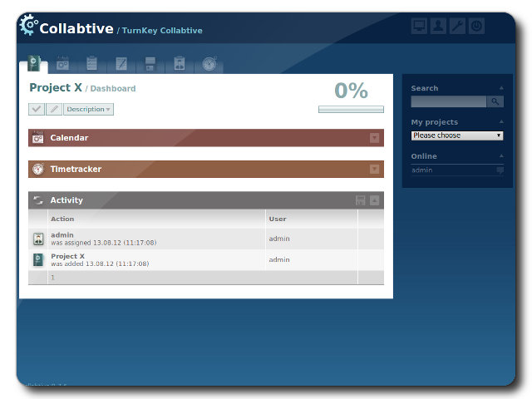Open the user profile icon in header
Image resolution: width=532 pixels, height=399 pixels.
tap(438, 27)
